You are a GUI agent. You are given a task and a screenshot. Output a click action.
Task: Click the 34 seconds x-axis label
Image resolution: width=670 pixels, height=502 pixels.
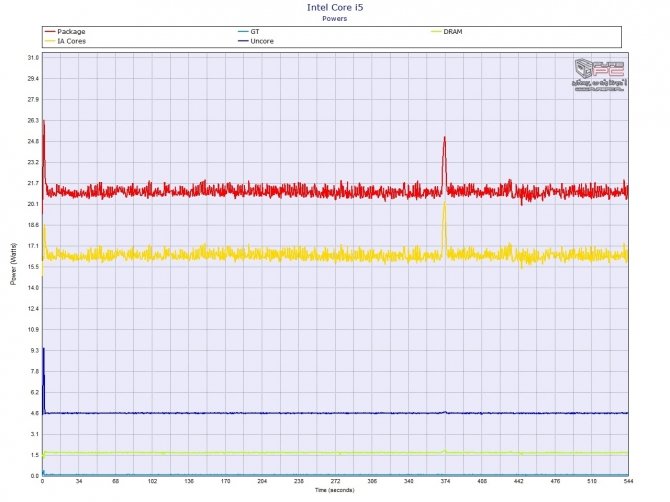(79, 481)
